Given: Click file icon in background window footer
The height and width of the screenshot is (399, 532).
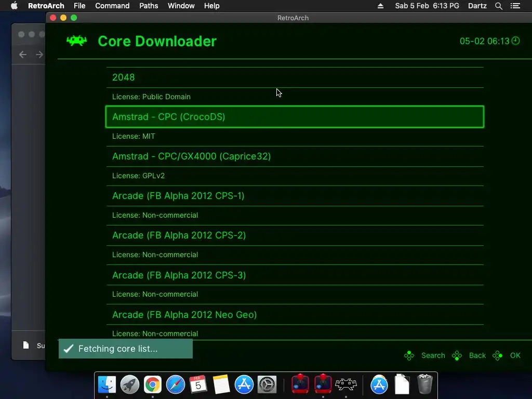Looking at the screenshot, I should click(26, 345).
